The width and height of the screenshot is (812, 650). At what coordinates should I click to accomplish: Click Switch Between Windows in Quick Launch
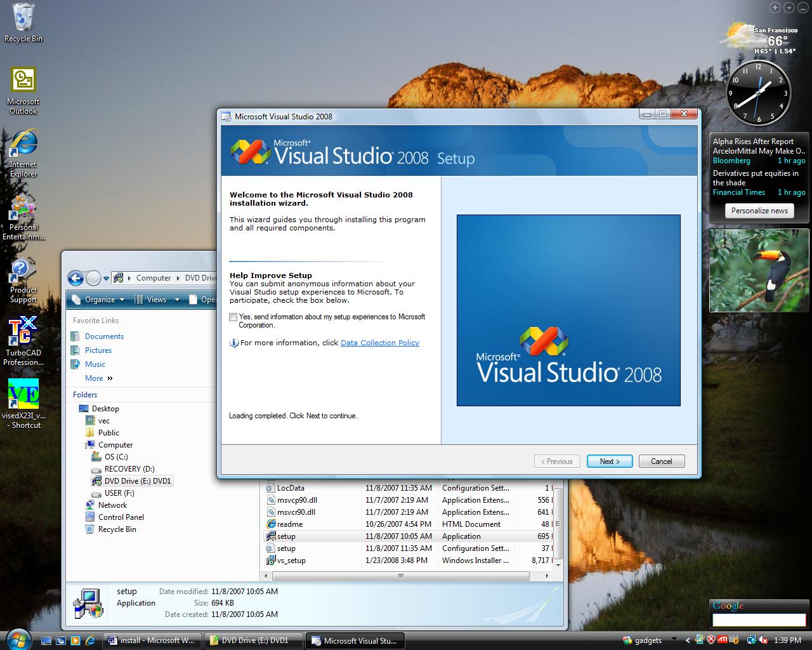point(61,640)
